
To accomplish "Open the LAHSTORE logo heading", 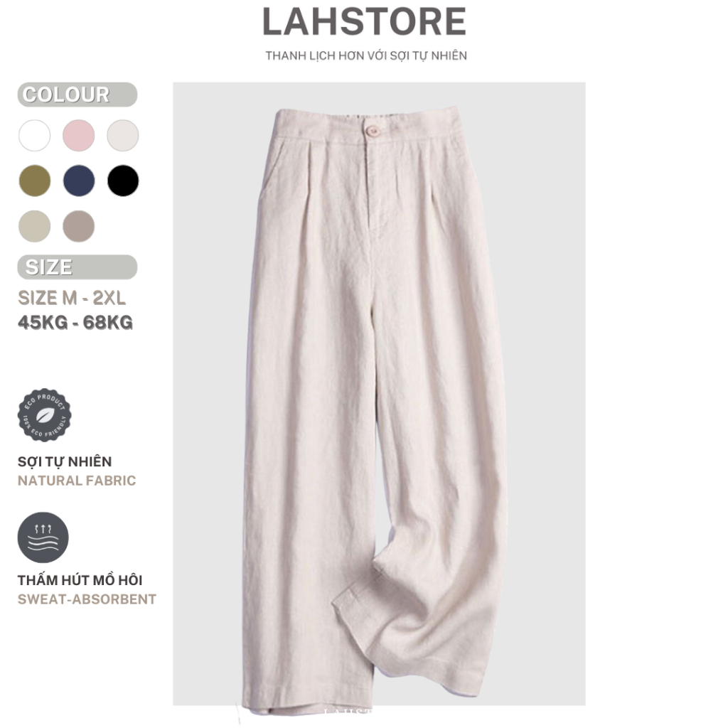I will point(364,22).
